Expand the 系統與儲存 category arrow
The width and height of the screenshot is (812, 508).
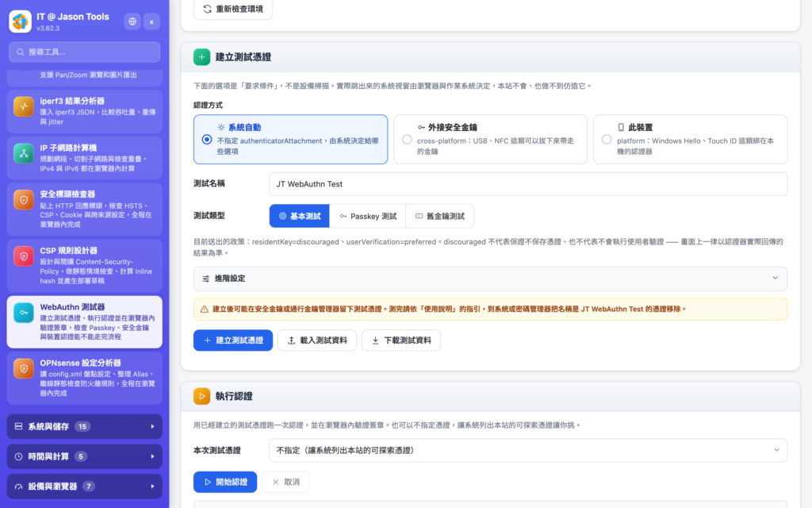pos(152,426)
